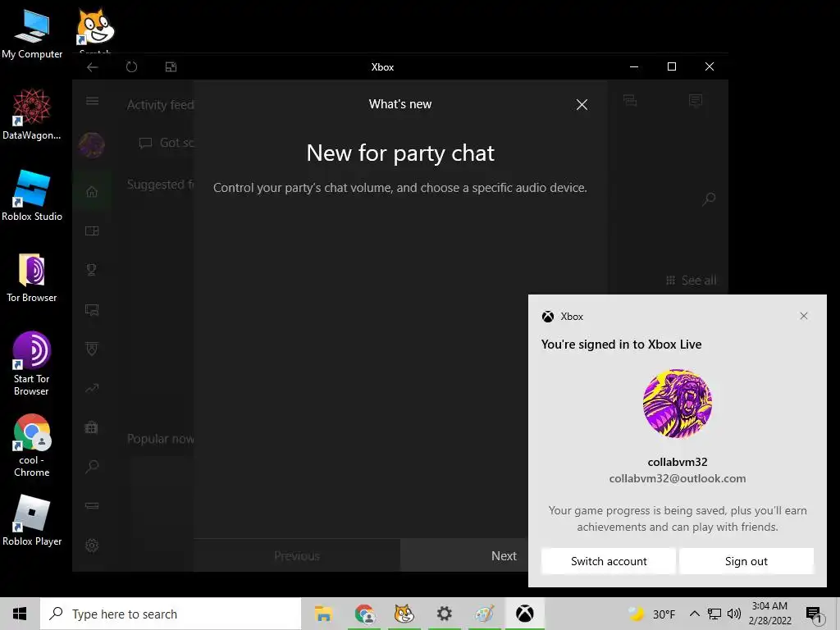Open the Achievements trophy icon in sidebar

click(x=92, y=270)
